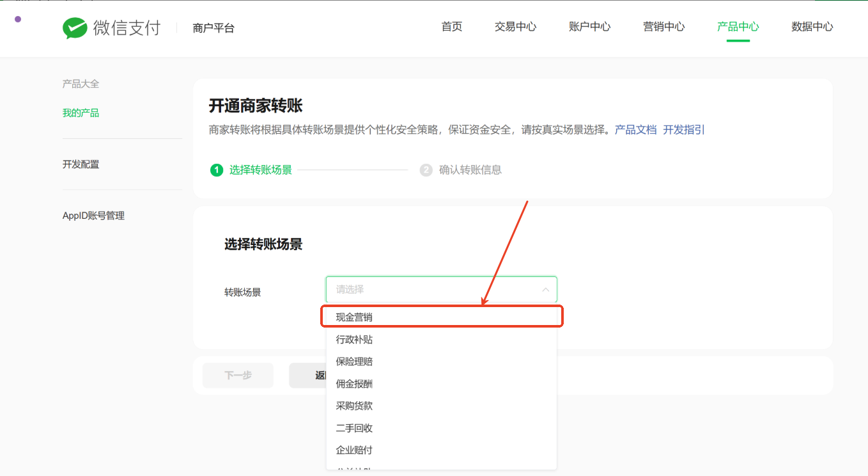Choose 二手回收 scenario
Viewport: 868px width, 476px height.
click(x=441, y=428)
